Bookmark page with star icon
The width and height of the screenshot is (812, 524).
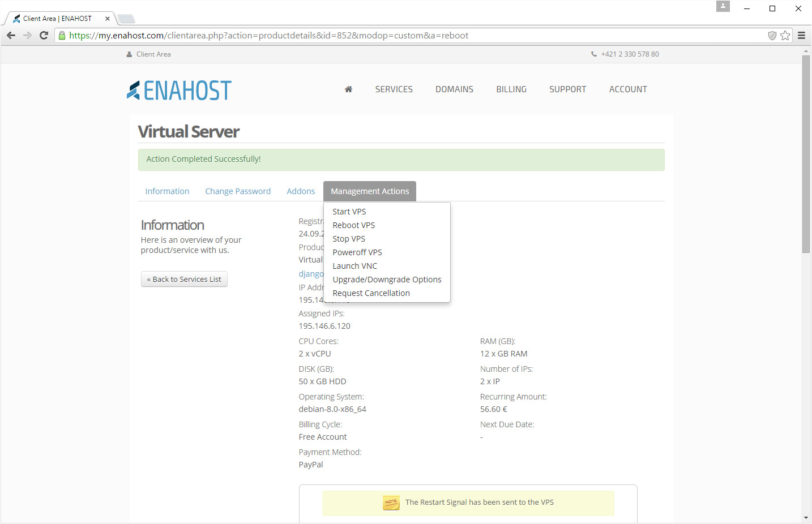click(785, 35)
